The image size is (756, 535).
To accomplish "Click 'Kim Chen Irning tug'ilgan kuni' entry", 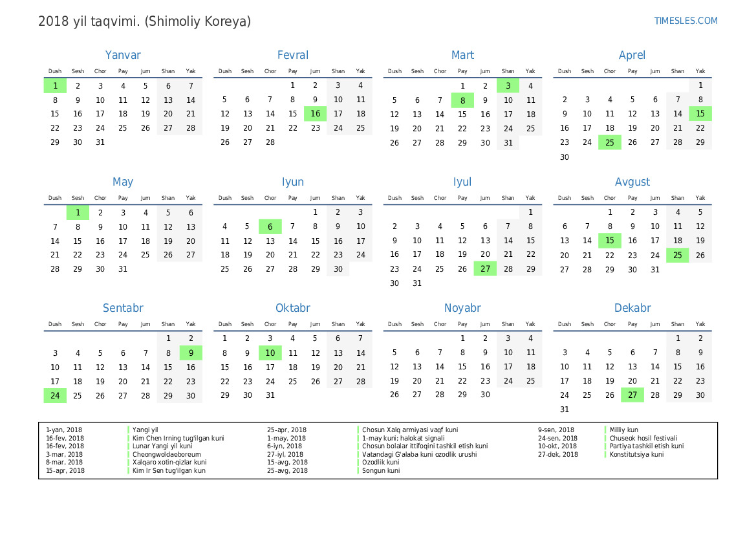I will [178, 438].
